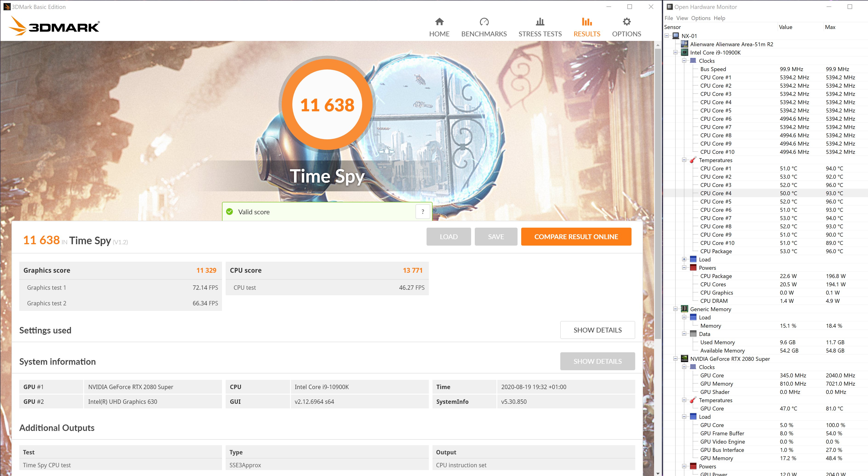Click the Generic Memory RAM icon
868x476 pixels.
coord(684,309)
